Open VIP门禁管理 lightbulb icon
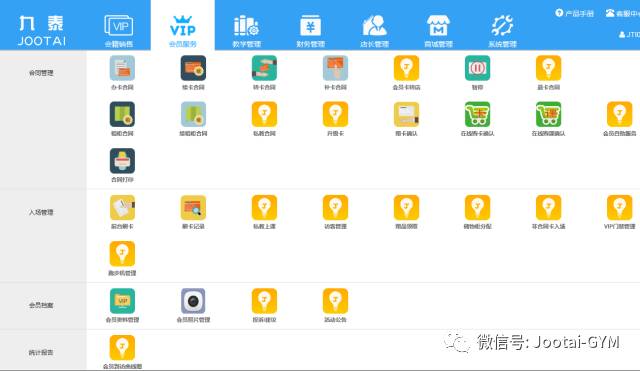Viewport: 640px width, 371px height. pyautogui.click(x=619, y=208)
